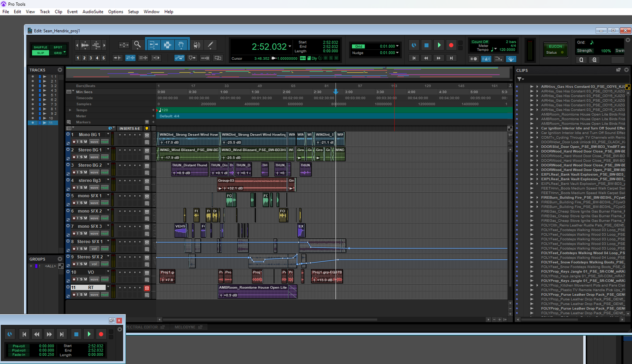Click the EUCON Status panel
Screen dimensions: 632x364
pos(555,49)
